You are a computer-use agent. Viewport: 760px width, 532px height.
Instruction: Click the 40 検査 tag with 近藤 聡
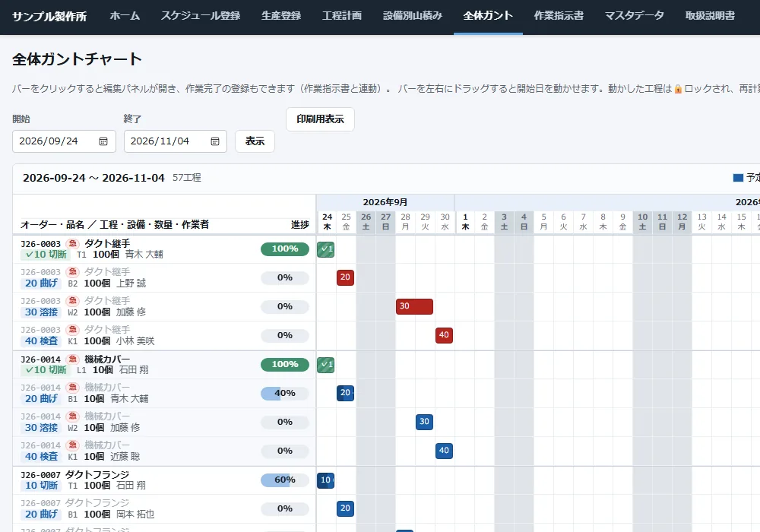41,457
